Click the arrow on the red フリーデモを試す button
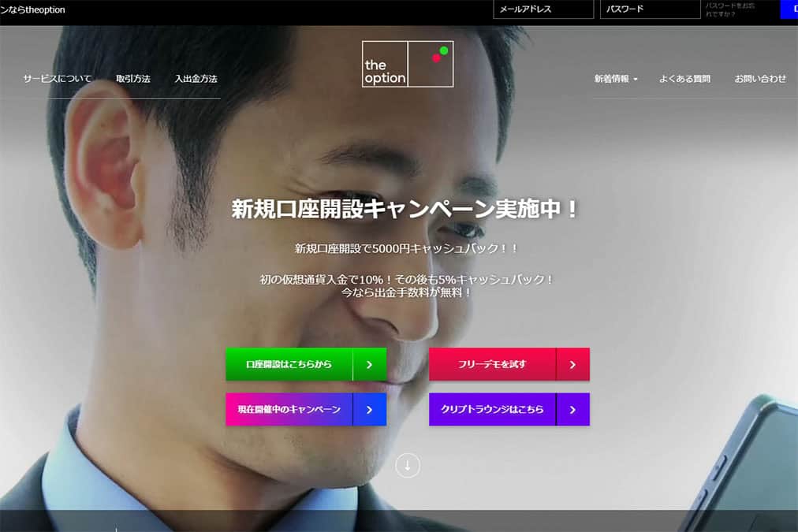This screenshot has width=798, height=532. [573, 365]
